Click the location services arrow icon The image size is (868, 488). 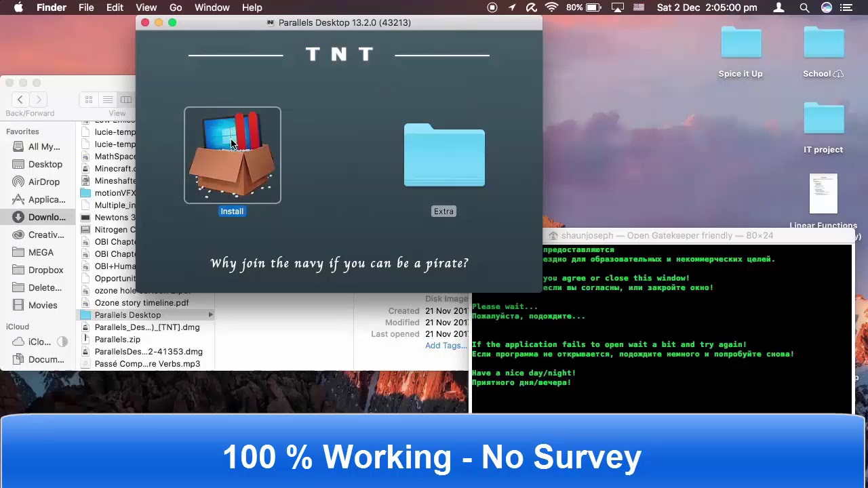(512, 7)
